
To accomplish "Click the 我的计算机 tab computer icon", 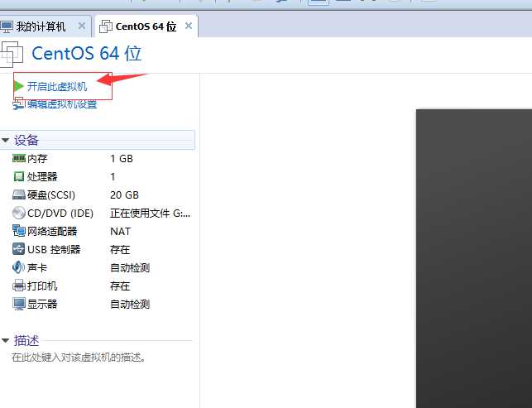I will (x=7, y=26).
